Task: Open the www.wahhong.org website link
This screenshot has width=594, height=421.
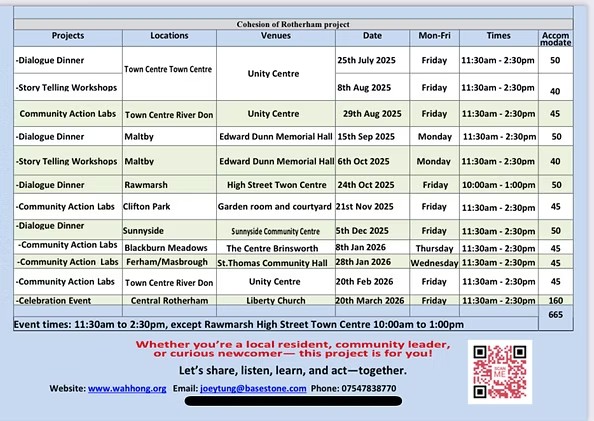Action: click(127, 388)
